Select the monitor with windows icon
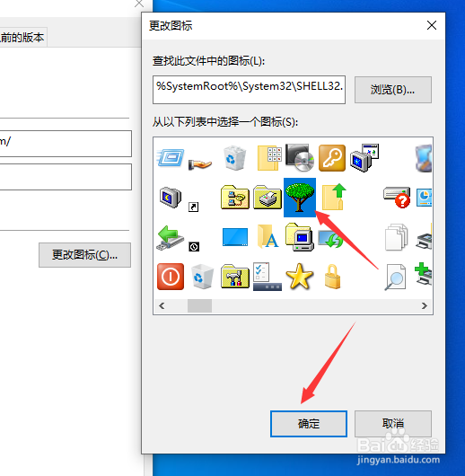 click(364, 158)
